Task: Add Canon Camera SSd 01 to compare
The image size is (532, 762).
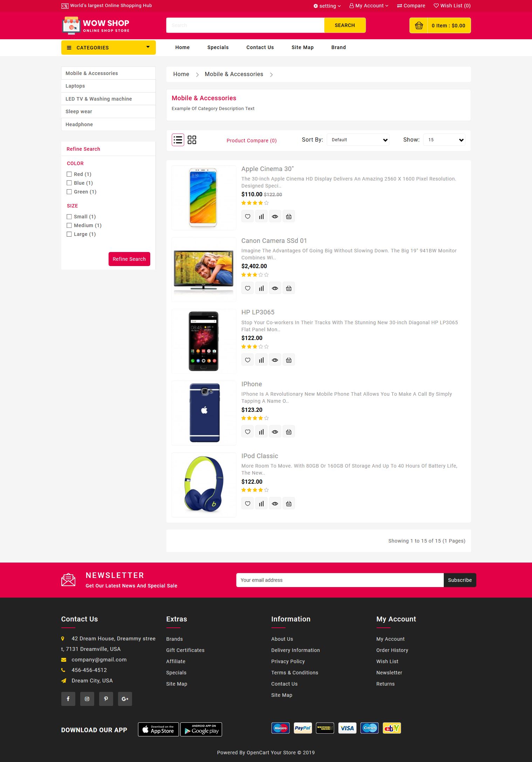Action: [x=261, y=288]
